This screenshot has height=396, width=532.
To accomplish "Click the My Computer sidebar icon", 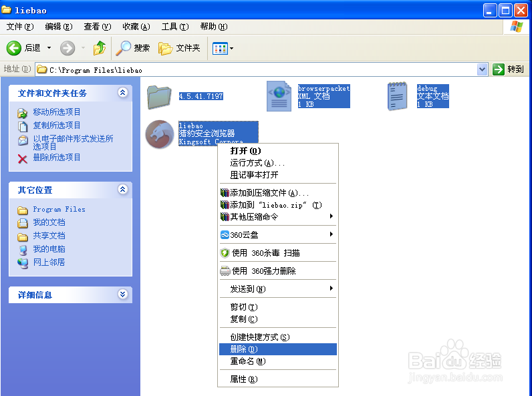I will [x=23, y=250].
